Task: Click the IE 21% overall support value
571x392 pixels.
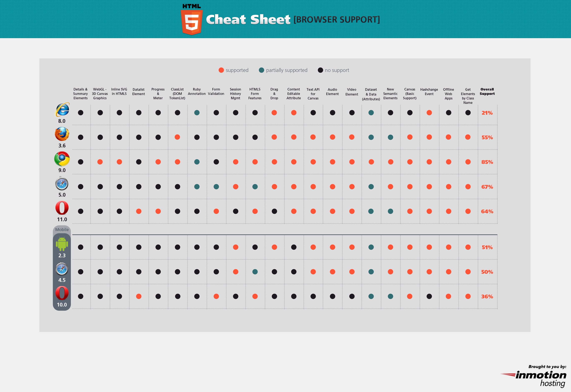Action: 487,113
